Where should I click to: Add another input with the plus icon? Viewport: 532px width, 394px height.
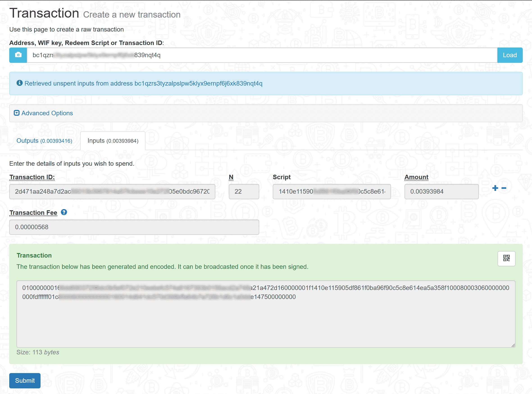(496, 188)
